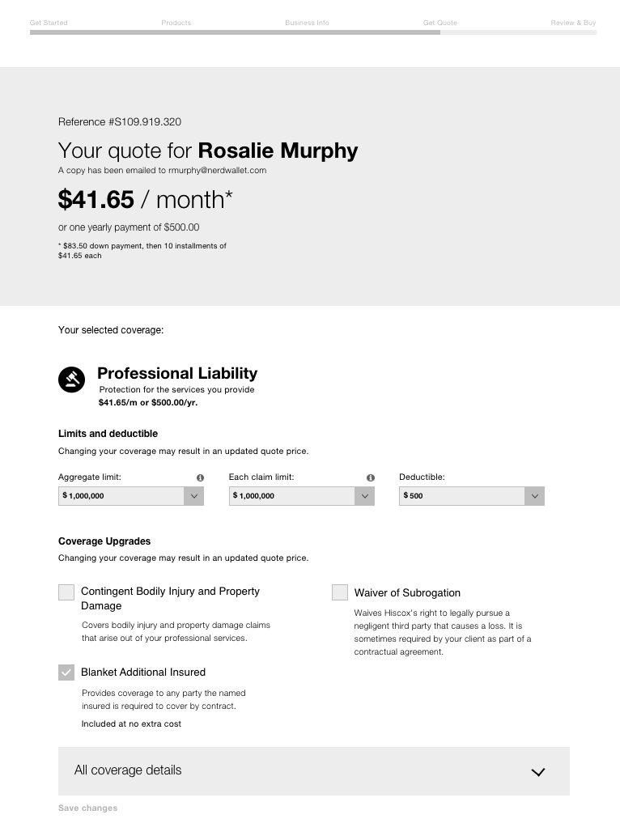Click the Save changes link

[x=87, y=808]
